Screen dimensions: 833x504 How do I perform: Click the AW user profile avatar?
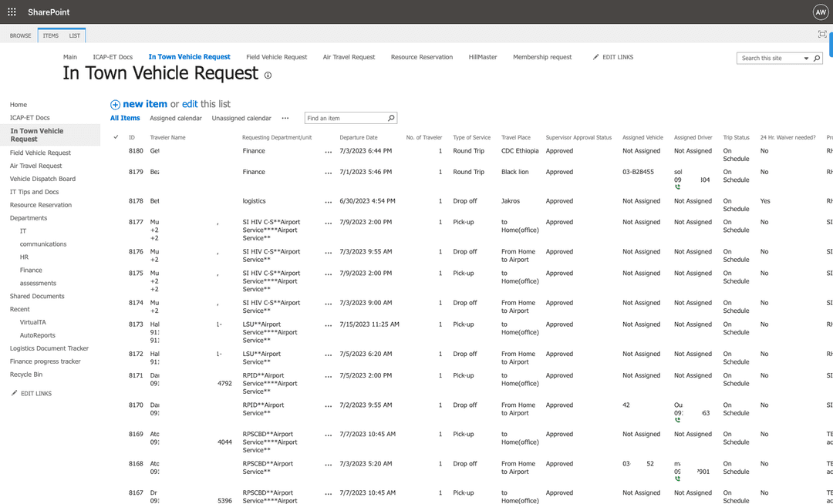820,12
